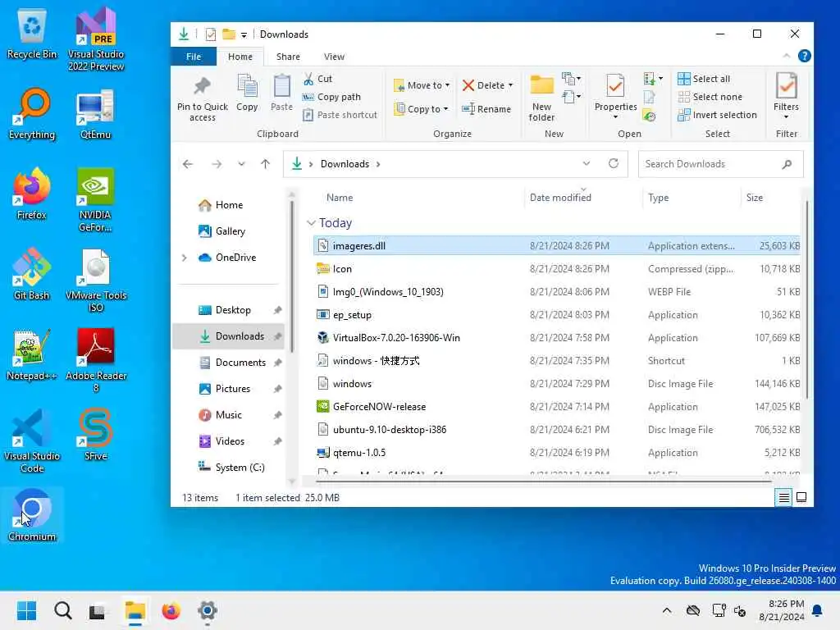This screenshot has height=630, width=840.
Task: Click the Cut scissors icon
Action: [308, 79]
